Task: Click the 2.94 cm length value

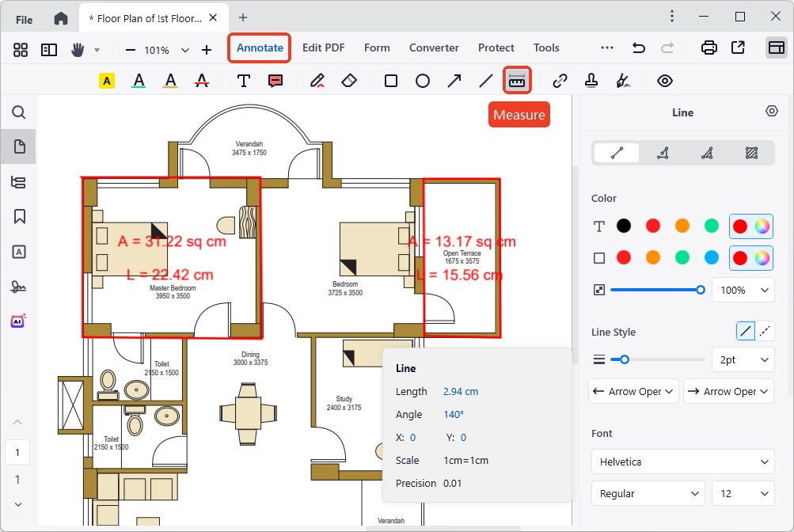Action: point(460,391)
